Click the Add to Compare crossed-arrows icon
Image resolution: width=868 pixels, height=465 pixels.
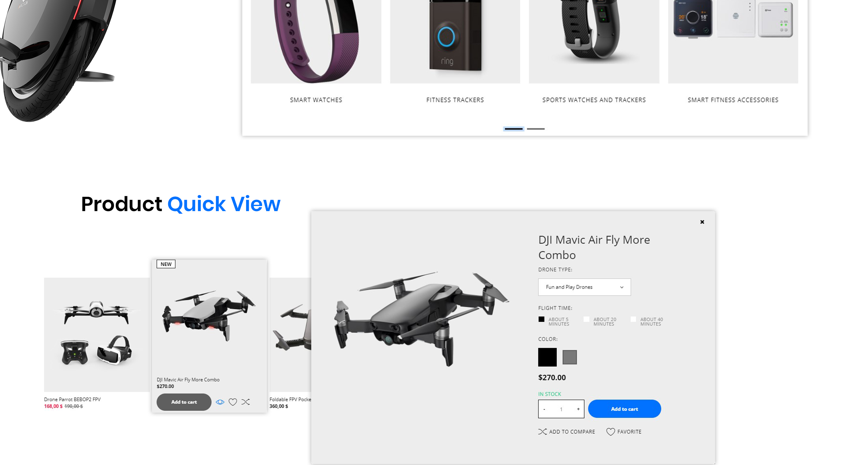[x=542, y=431]
